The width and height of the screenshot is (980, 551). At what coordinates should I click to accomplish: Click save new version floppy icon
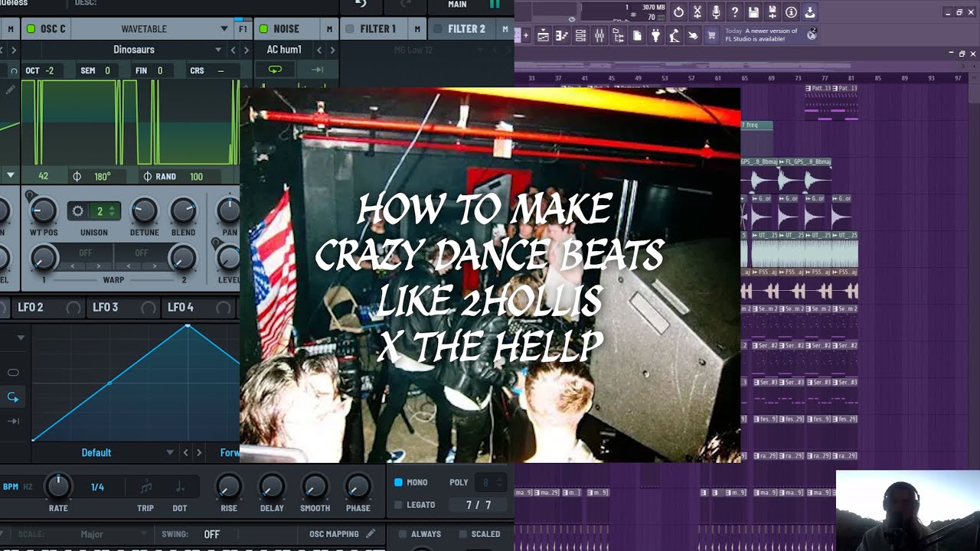(773, 12)
